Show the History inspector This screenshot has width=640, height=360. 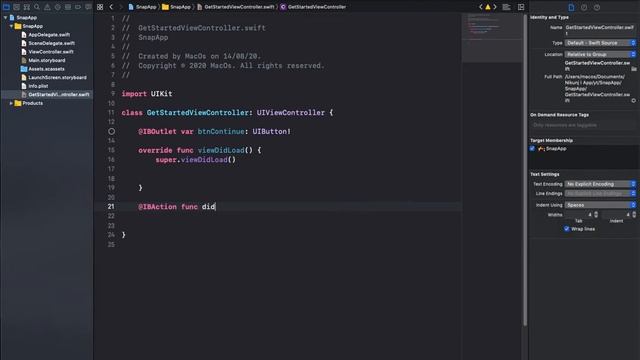tap(584, 7)
